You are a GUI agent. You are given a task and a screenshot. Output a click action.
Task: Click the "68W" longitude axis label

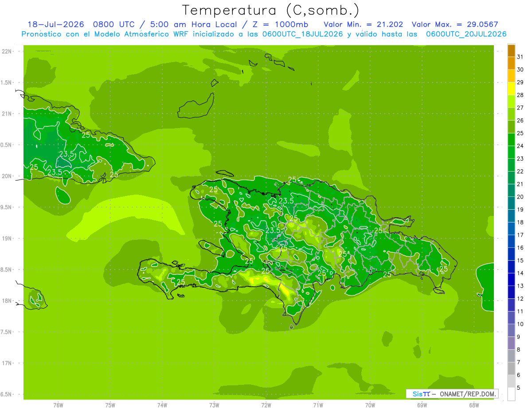pos(474,405)
